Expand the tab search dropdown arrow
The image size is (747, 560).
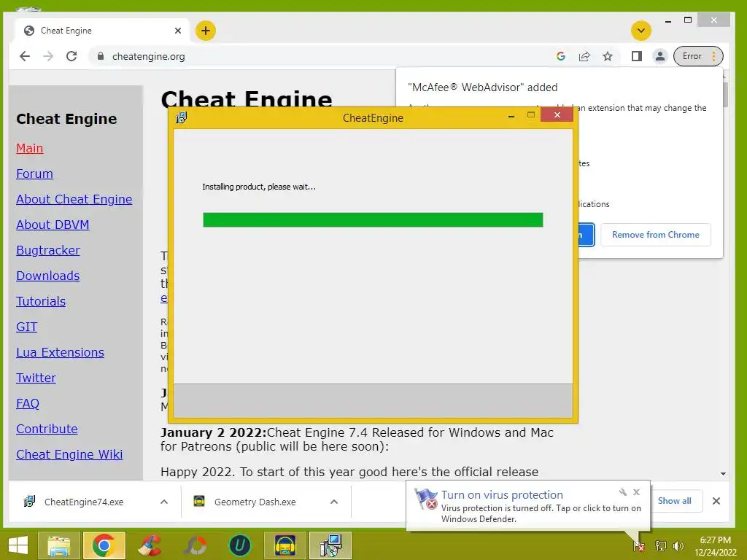click(x=641, y=31)
